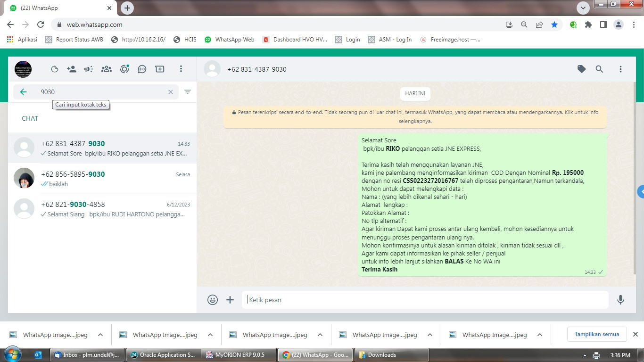The height and width of the screenshot is (362, 644).
Task: Open the Chrome Extensions puzzle icon
Action: 588,25
